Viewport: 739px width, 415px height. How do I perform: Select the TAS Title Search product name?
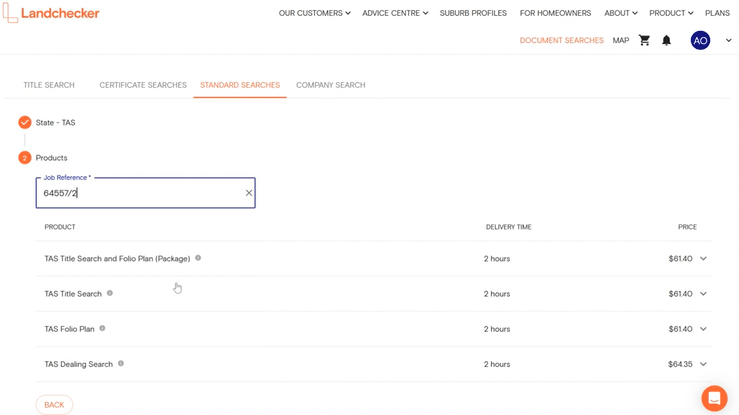73,294
